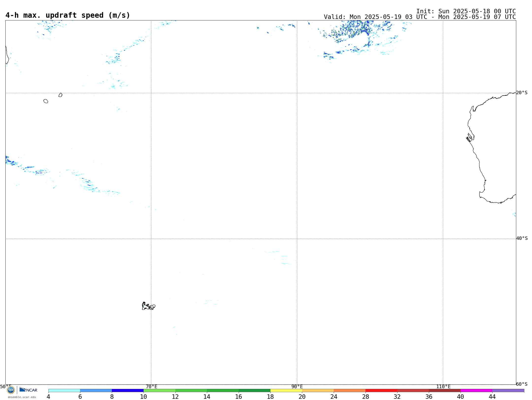Click the Shark Bay inlet on Australia's coast
Image resolution: width=532 pixels, height=400 pixels.
click(x=470, y=137)
